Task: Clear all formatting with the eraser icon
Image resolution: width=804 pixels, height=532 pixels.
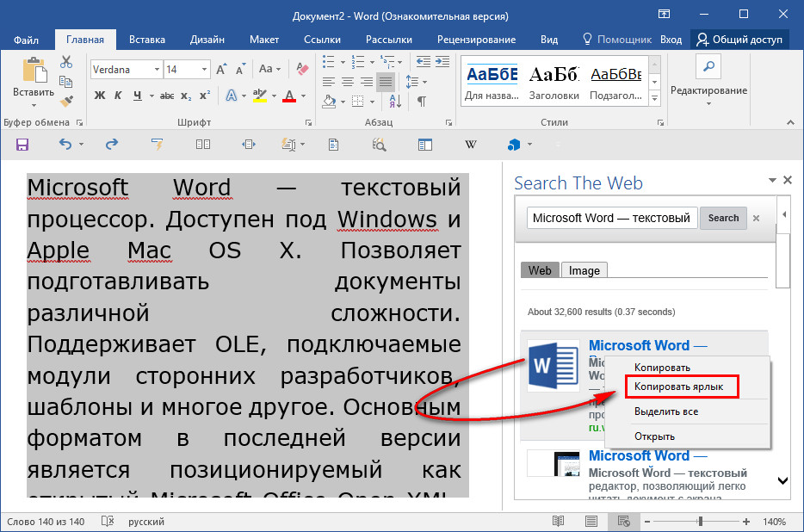Action: pyautogui.click(x=302, y=69)
